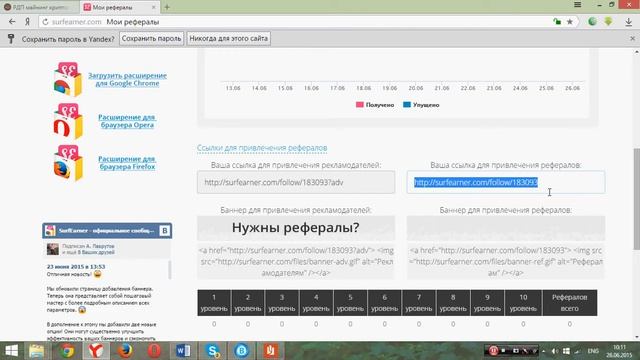The width and height of the screenshot is (640, 360).
Task: Click the Opera extension icon
Action: [x=68, y=121]
